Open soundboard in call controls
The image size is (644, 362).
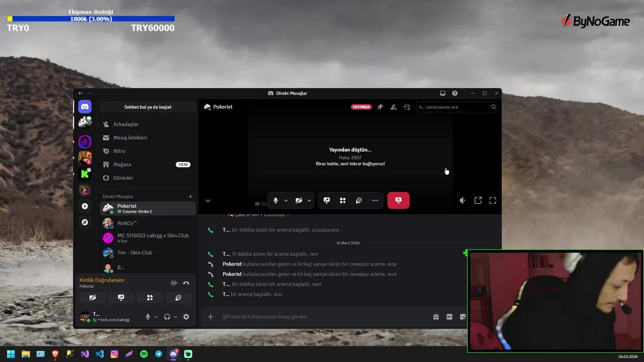pos(359,201)
